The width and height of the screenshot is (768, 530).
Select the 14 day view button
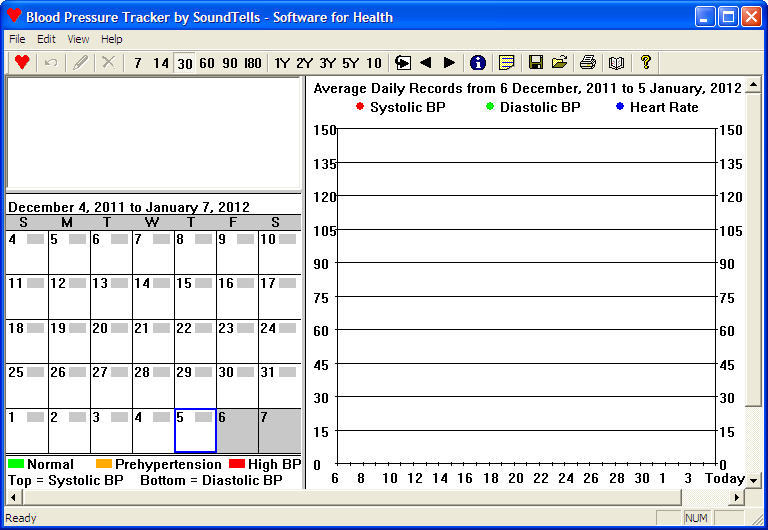161,63
